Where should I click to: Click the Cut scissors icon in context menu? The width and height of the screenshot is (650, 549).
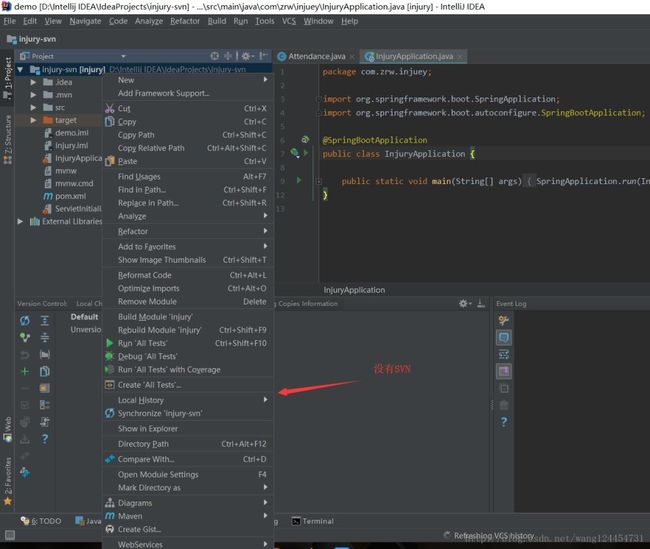coord(109,109)
